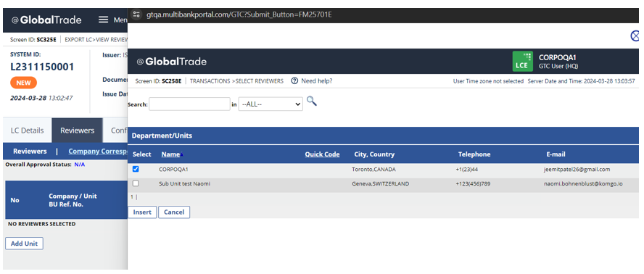Viewport: 644px width, 274px height.
Task: Click the browser URL address bar
Action: 239,14
